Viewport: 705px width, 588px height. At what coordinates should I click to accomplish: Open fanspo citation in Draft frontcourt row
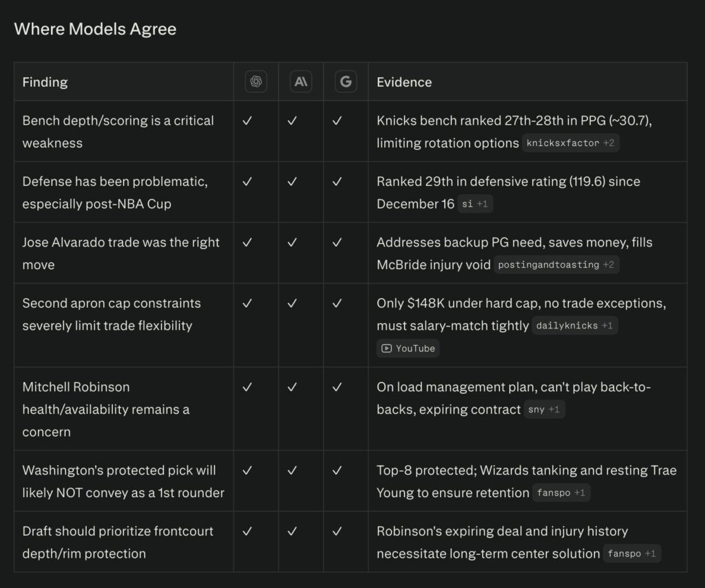(x=632, y=554)
